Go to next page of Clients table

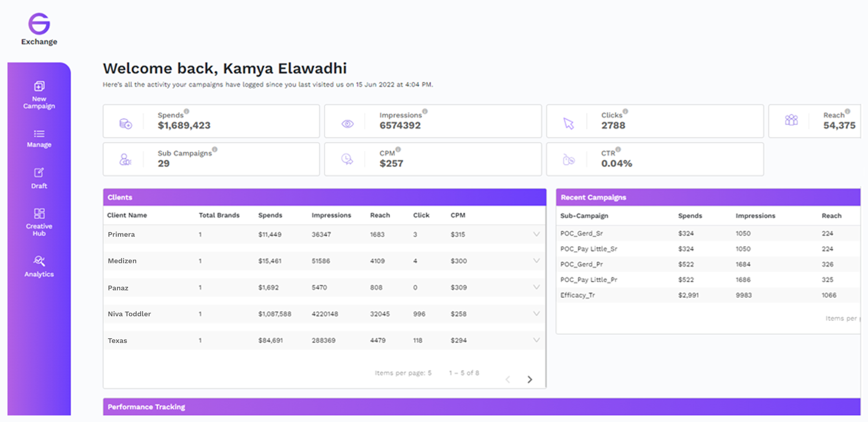(x=530, y=379)
